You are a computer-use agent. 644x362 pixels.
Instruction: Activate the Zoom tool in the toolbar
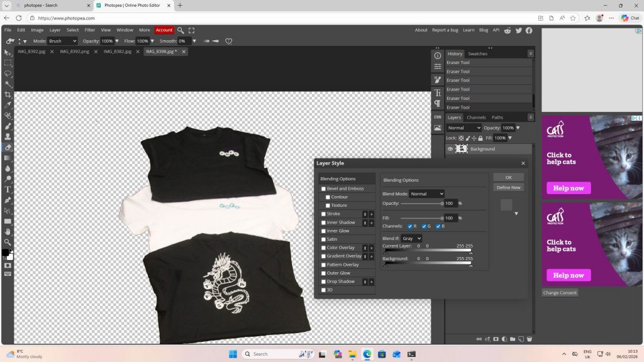click(8, 242)
